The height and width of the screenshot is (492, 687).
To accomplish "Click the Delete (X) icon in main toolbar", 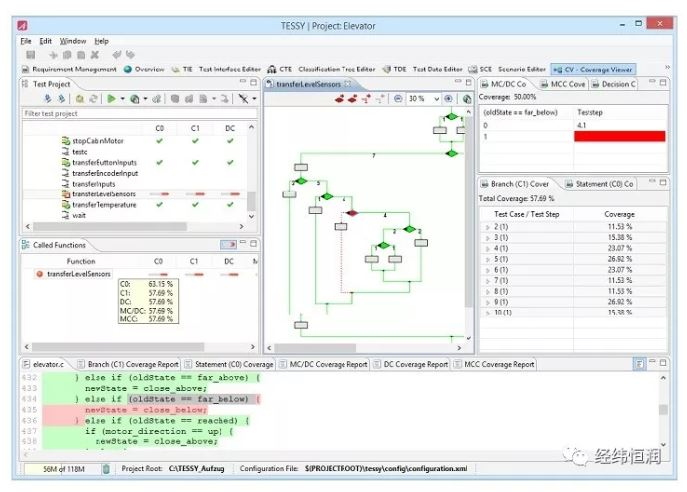I will 95,55.
